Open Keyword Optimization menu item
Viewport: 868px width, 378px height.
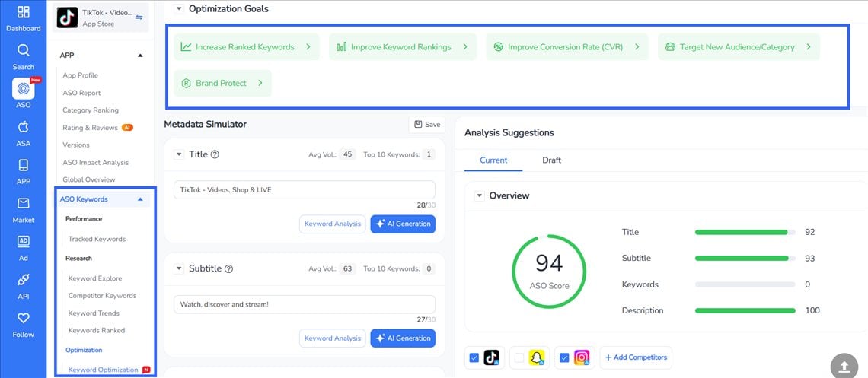(103, 370)
